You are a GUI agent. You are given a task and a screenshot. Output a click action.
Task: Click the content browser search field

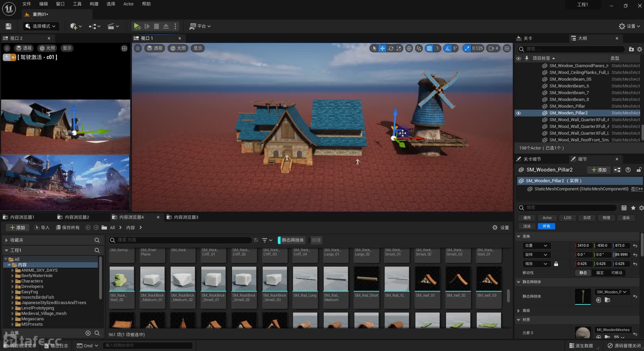coord(180,240)
